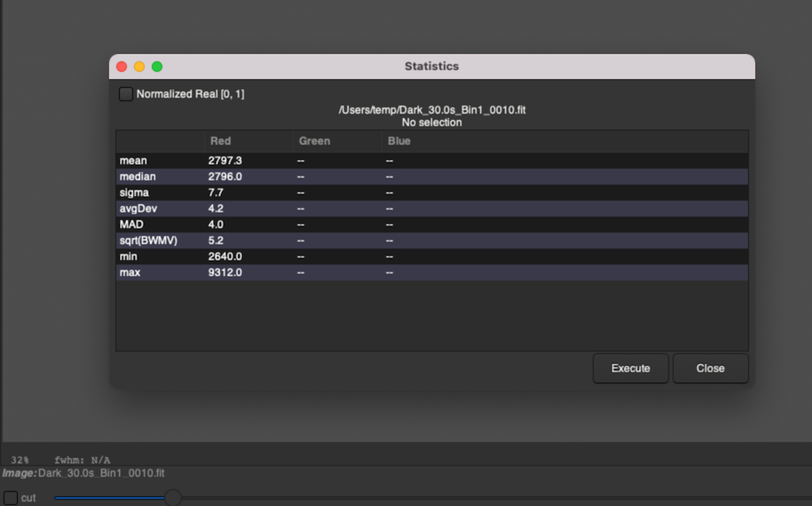Select the min statistics row
The width and height of the screenshot is (812, 506).
128,257
